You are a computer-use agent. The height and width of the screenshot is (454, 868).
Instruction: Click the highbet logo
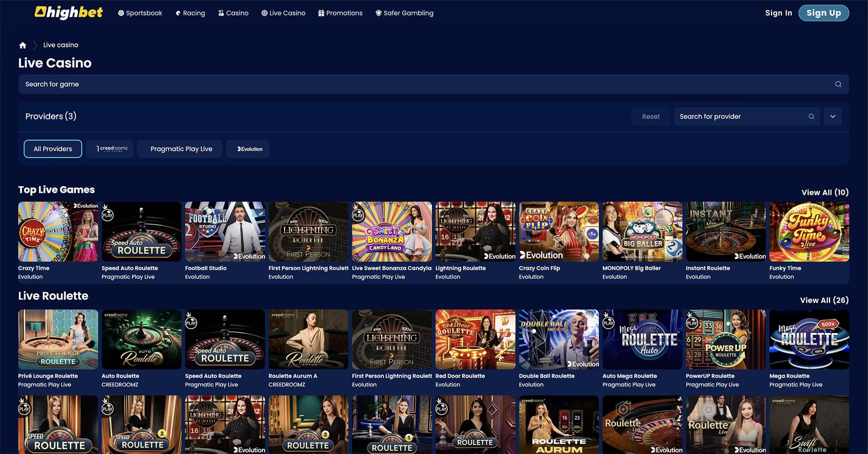(69, 13)
